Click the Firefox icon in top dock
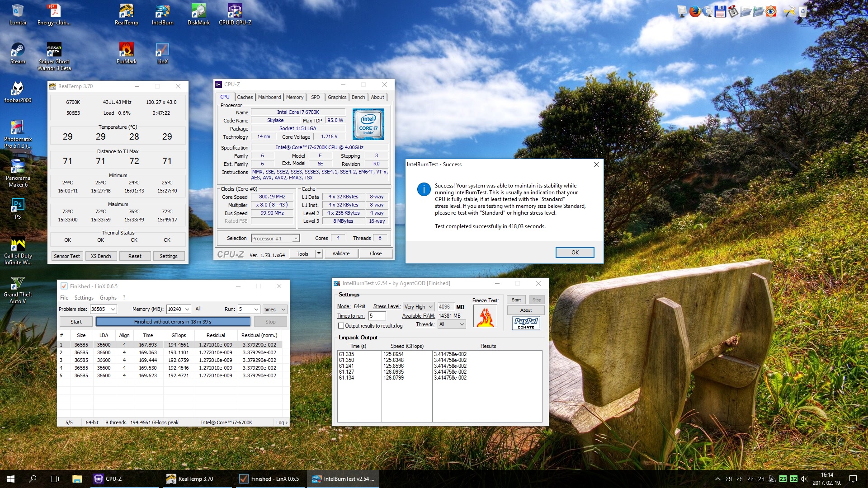 point(695,11)
